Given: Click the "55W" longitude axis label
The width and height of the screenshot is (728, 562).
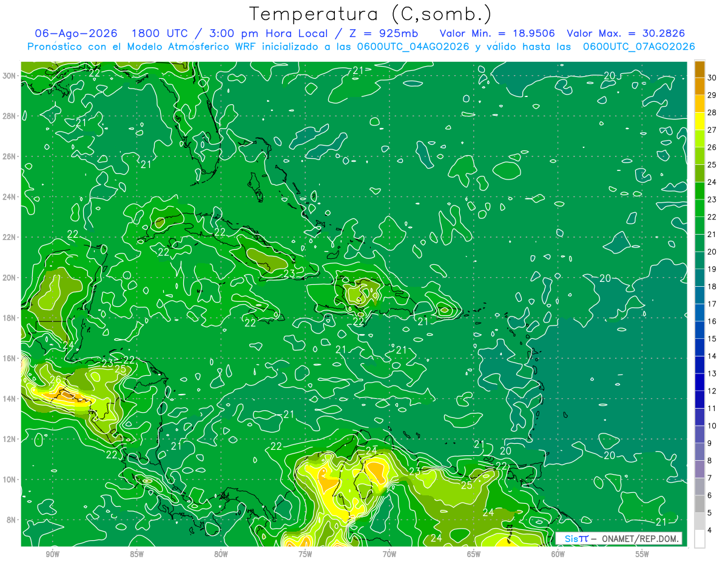Looking at the screenshot, I should coord(642,554).
